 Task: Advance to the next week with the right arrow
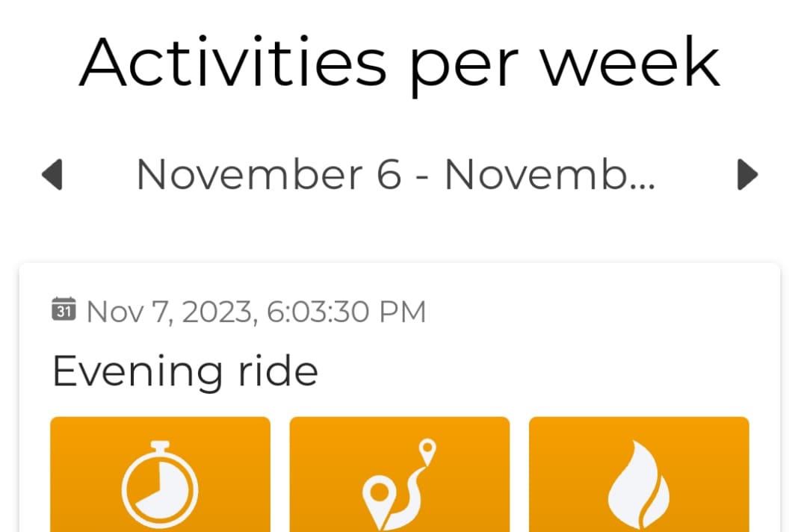point(746,174)
